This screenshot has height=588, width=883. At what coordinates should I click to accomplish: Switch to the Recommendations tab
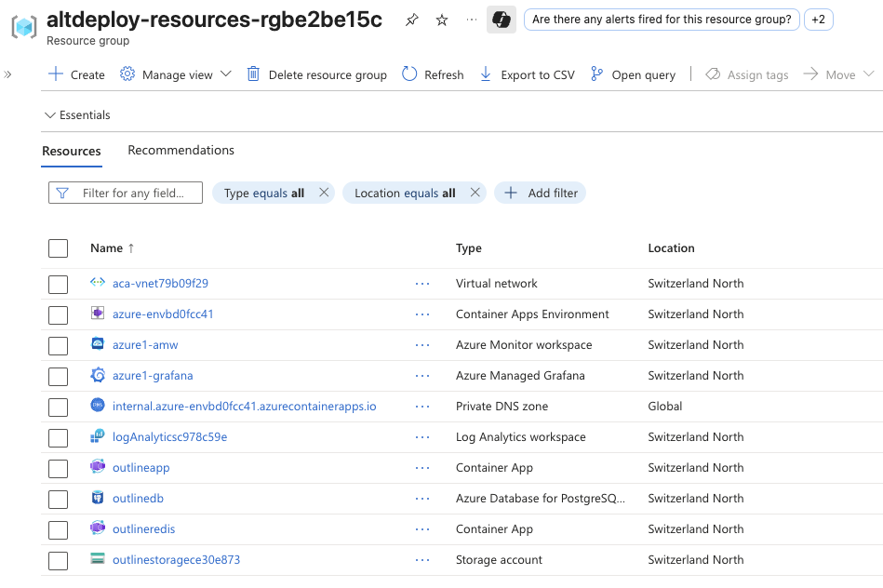pyautogui.click(x=181, y=151)
